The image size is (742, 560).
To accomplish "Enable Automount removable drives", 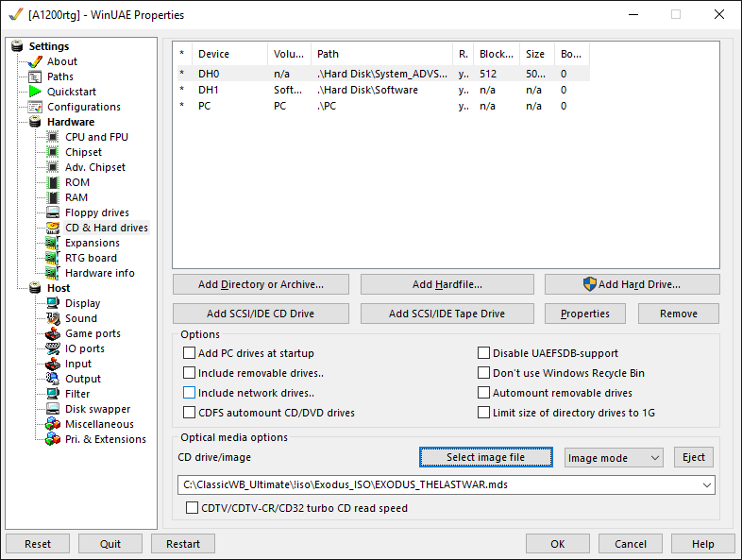I will tap(483, 393).
